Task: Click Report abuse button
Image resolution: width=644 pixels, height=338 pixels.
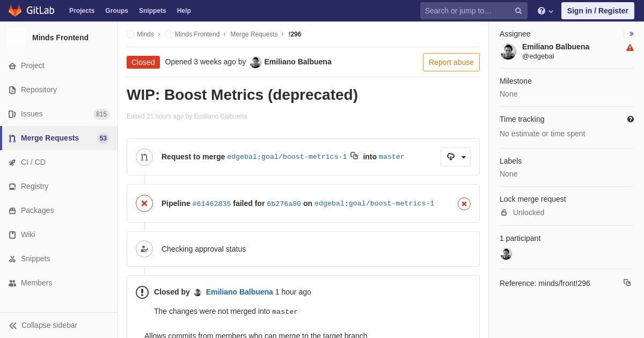Action: point(451,62)
